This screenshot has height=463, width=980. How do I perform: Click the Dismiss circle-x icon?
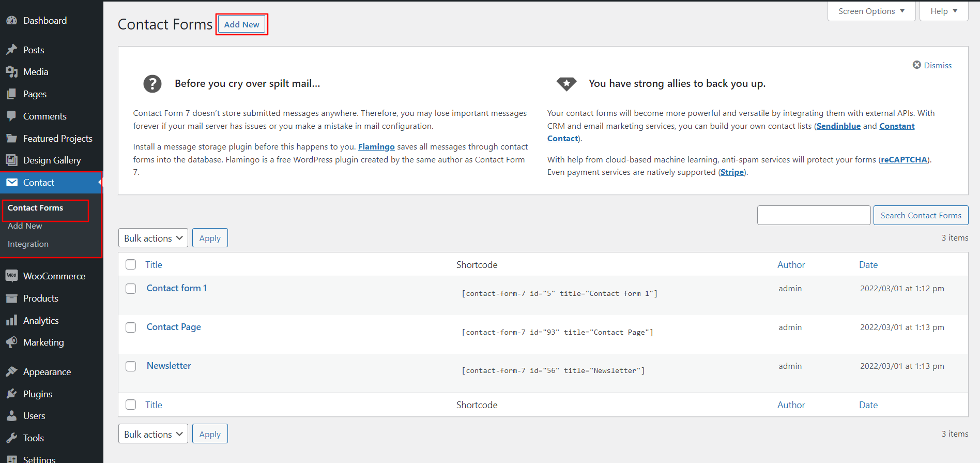click(x=917, y=65)
